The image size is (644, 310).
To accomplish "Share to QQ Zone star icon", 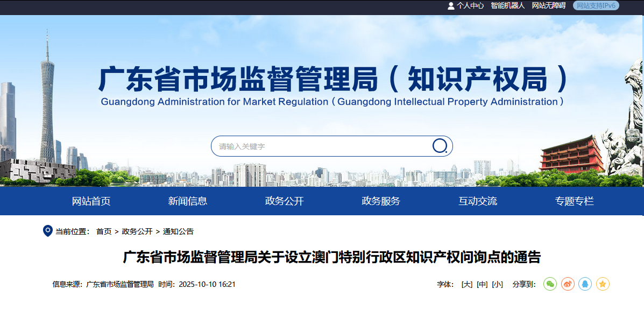I will pyautogui.click(x=603, y=284).
